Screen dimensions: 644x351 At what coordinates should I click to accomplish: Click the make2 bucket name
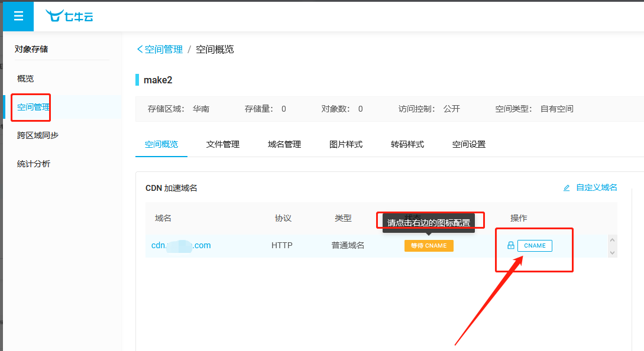[158, 80]
